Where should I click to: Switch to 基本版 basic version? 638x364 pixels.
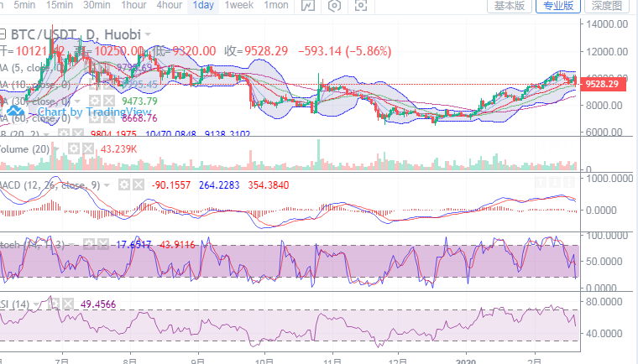click(x=510, y=6)
